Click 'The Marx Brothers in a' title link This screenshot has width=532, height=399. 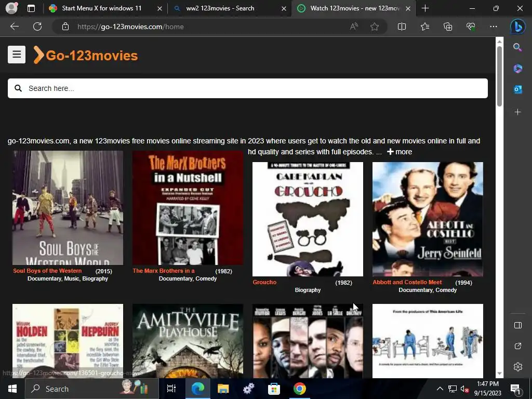pyautogui.click(x=164, y=271)
